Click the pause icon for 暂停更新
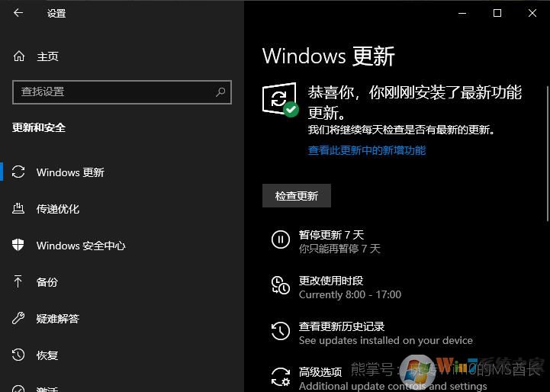Screen dimensions: 550x392 pos(280,239)
